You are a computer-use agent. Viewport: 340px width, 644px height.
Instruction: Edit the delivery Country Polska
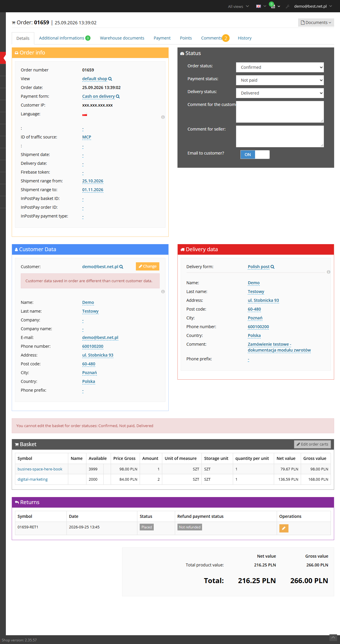pos(254,335)
